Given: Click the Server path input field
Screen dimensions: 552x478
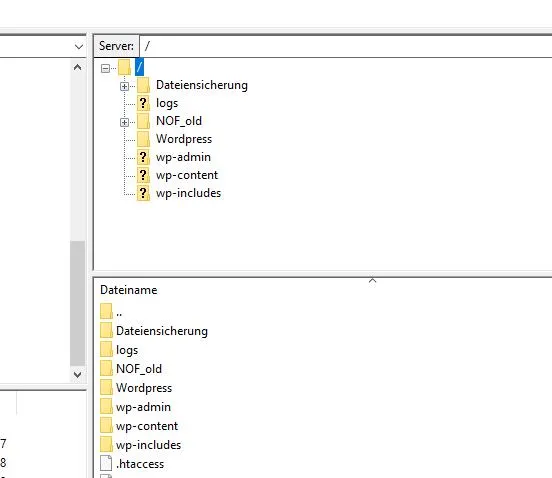Looking at the screenshot, I should click(x=346, y=46).
